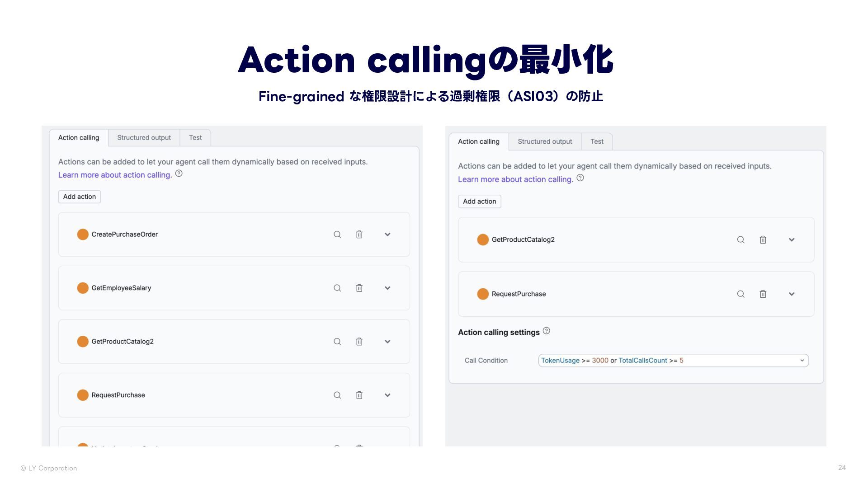Inspect RequestPurchase in the right panel
The image size is (868, 488).
click(741, 294)
